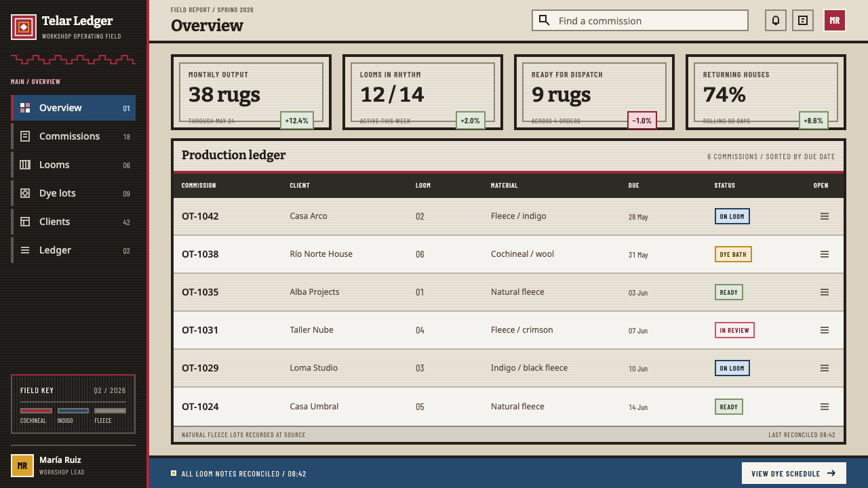Click the square panel icon beside the bell
868x488 pixels.
(x=803, y=20)
